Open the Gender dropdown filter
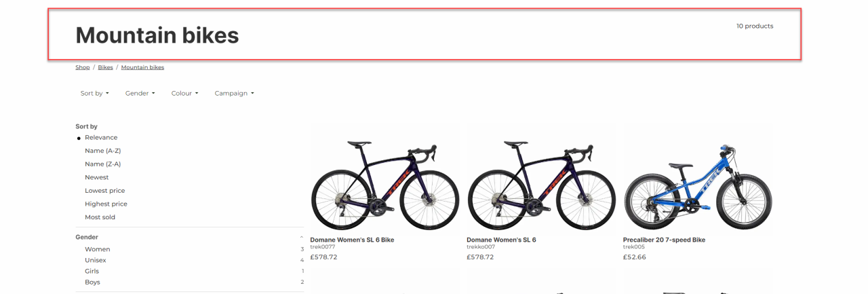The image size is (868, 294). pyautogui.click(x=140, y=93)
